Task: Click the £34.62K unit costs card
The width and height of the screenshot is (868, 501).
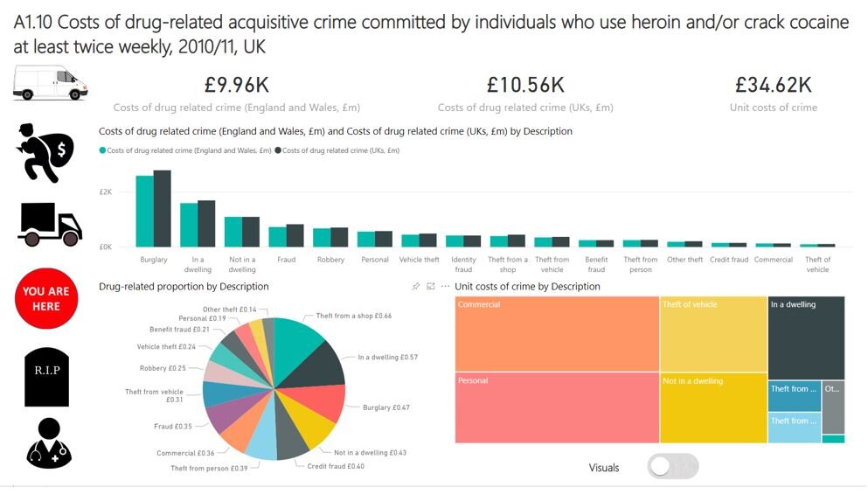Action: pos(774,94)
